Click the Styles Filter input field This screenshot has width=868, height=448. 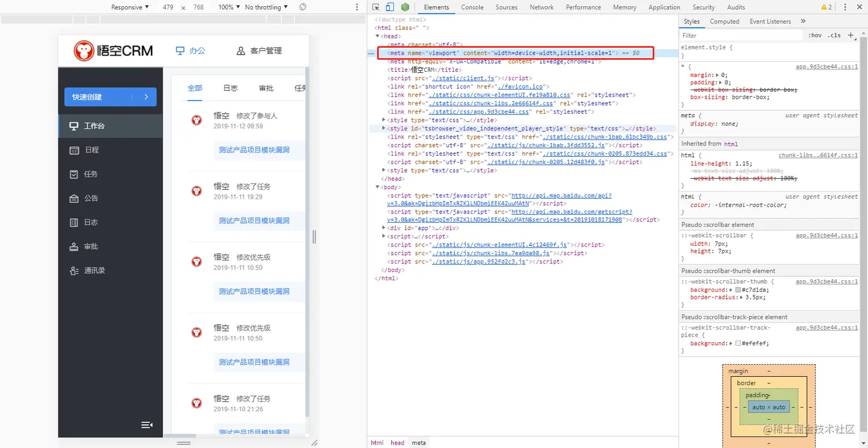741,35
